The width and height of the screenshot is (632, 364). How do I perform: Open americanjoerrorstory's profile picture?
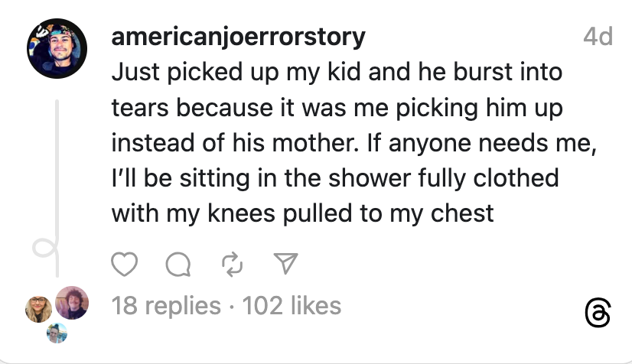pyautogui.click(x=56, y=49)
